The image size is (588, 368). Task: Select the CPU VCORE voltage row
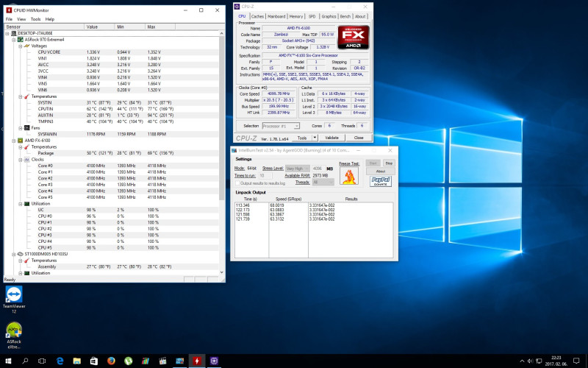112,52
